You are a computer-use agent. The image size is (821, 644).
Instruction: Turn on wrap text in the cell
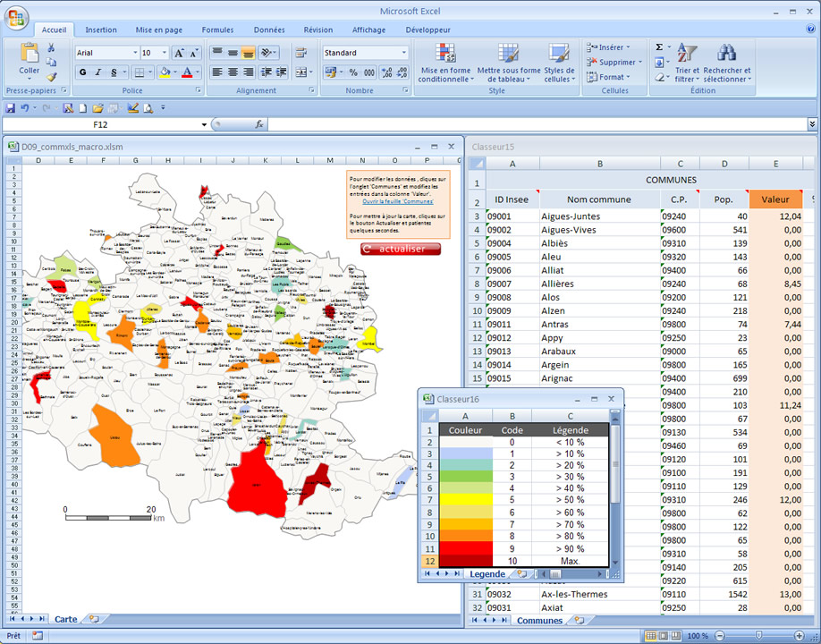[x=301, y=53]
